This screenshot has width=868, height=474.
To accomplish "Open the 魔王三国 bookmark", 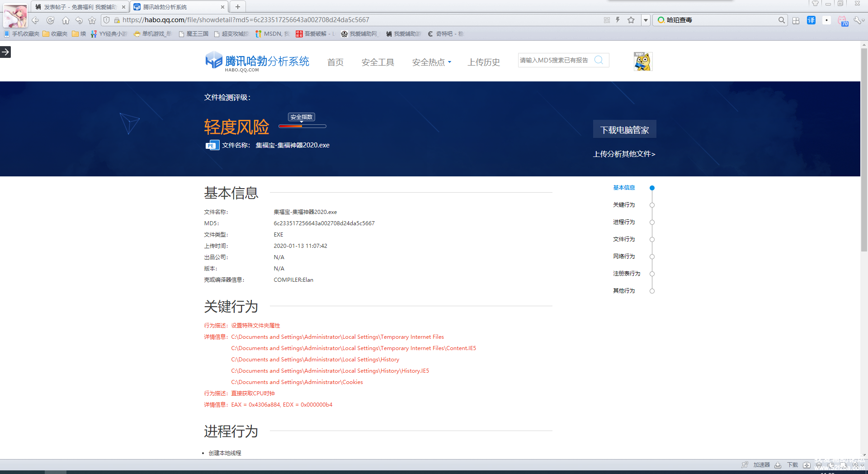I will [193, 34].
